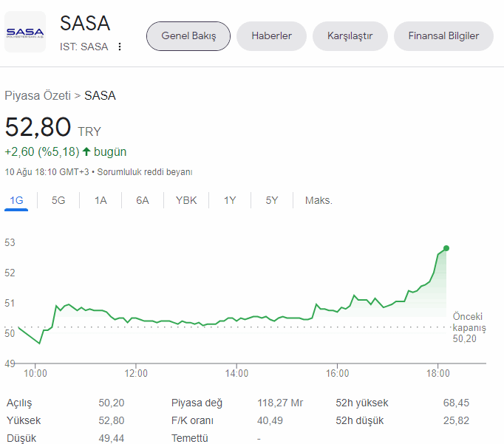
Task: Click the Piyasa Özeti breadcrumb link
Action: (37, 95)
